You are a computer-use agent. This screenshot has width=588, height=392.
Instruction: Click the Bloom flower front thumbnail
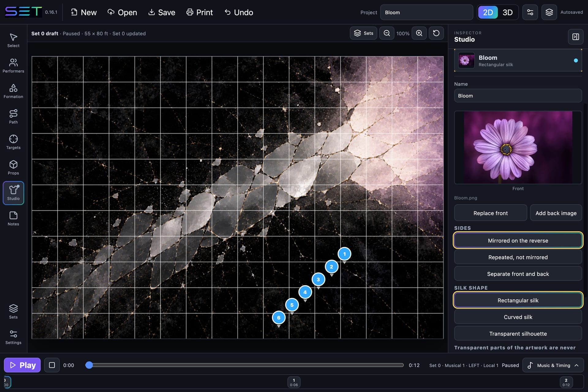518,147
